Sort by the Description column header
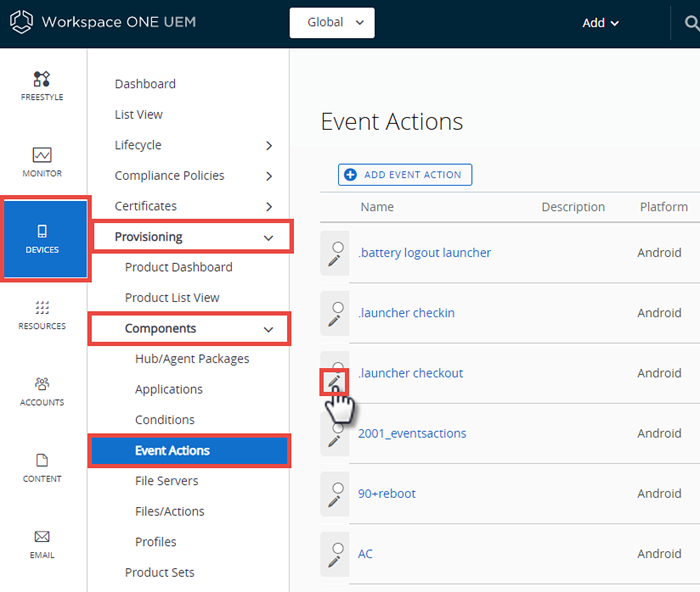Image resolution: width=700 pixels, height=592 pixels. click(573, 207)
